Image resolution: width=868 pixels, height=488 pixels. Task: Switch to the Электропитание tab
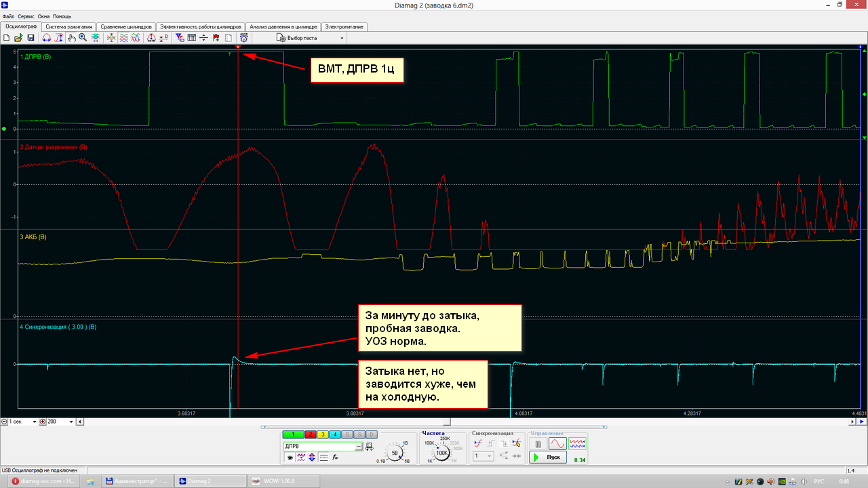[x=344, y=27]
